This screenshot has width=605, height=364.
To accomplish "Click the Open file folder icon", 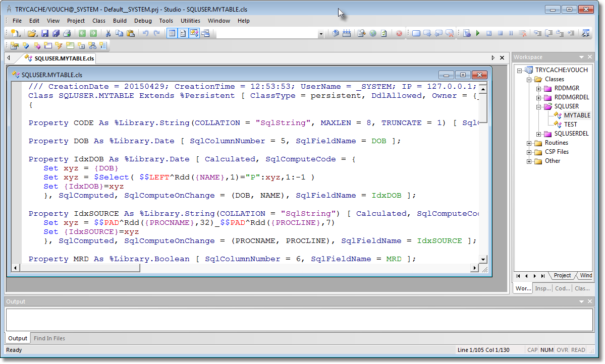I will (33, 34).
